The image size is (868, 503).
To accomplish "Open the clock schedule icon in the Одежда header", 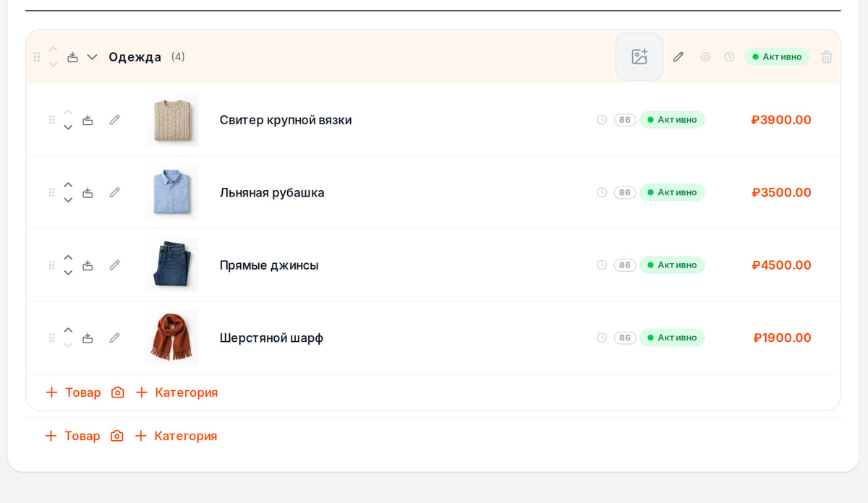I will (x=729, y=56).
